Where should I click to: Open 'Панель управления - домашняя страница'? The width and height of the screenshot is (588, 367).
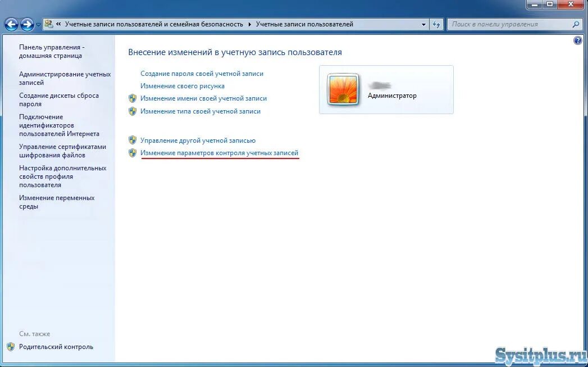pyautogui.click(x=52, y=51)
